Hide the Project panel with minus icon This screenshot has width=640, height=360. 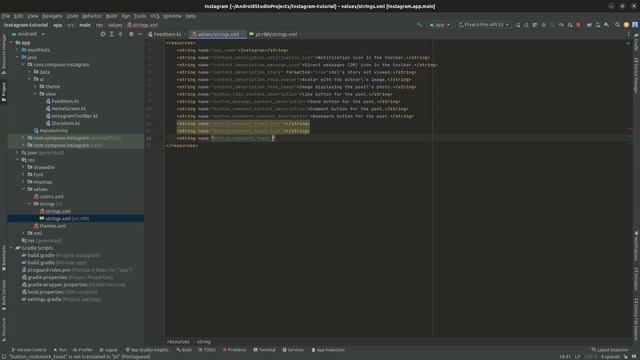pyautogui.click(x=140, y=34)
